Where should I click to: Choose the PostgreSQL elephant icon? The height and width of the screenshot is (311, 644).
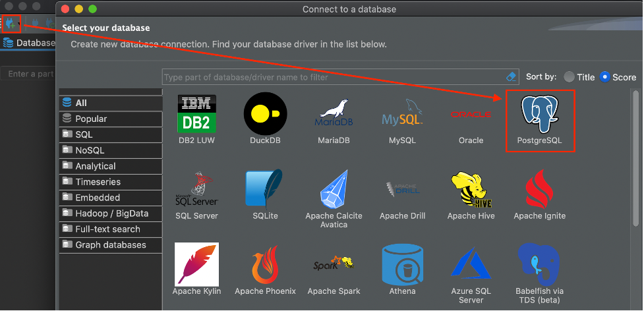(540, 114)
